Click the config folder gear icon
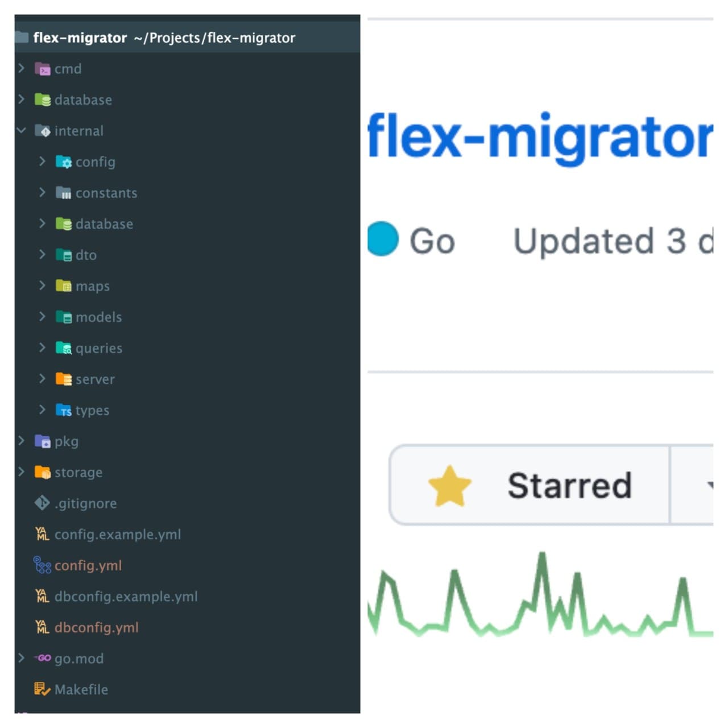The image size is (728, 728). 64,162
